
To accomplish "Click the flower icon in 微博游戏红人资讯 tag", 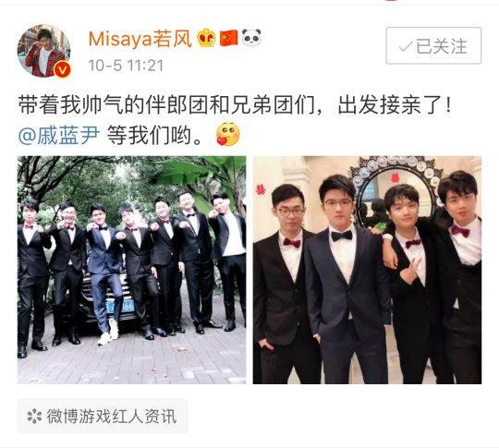I will (x=35, y=417).
